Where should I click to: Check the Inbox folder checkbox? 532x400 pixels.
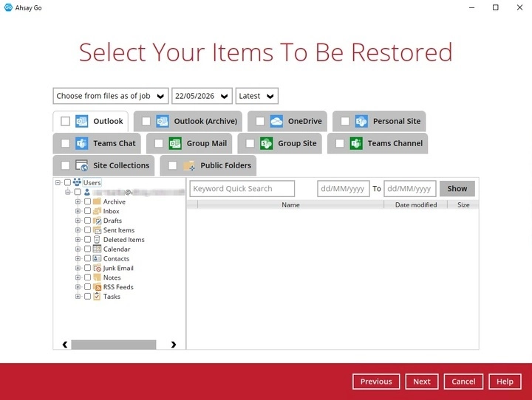coord(87,211)
